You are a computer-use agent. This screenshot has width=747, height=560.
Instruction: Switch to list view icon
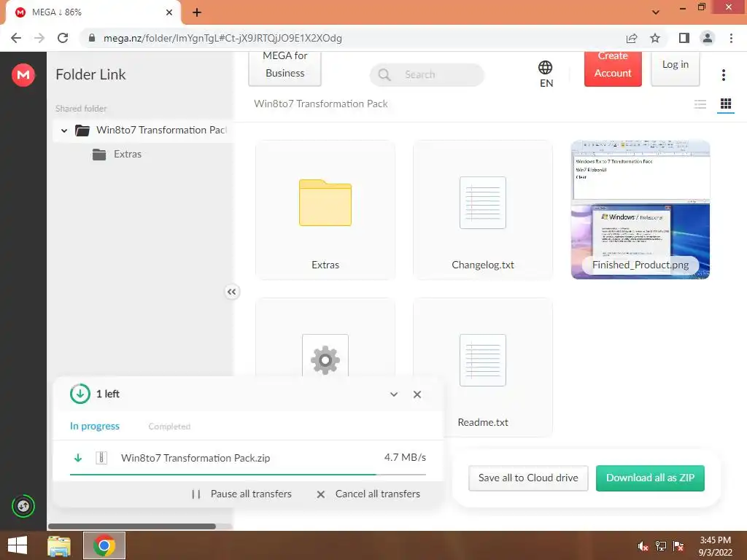tap(700, 104)
